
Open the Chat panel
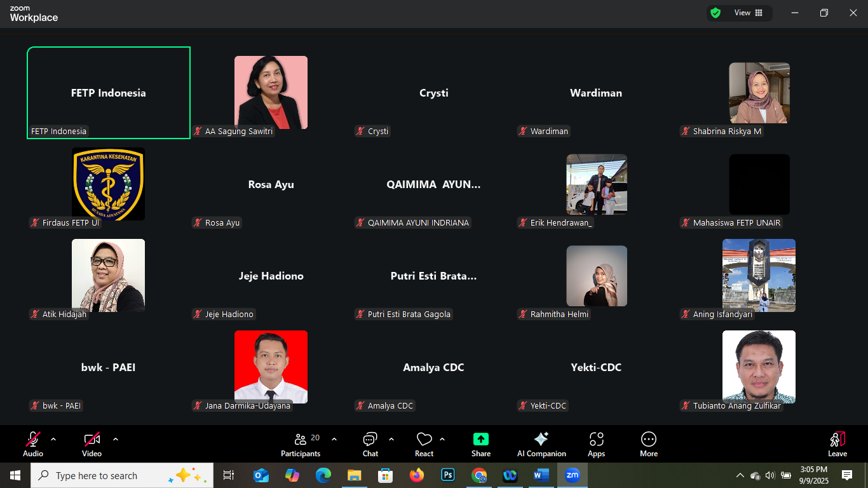[x=370, y=444]
